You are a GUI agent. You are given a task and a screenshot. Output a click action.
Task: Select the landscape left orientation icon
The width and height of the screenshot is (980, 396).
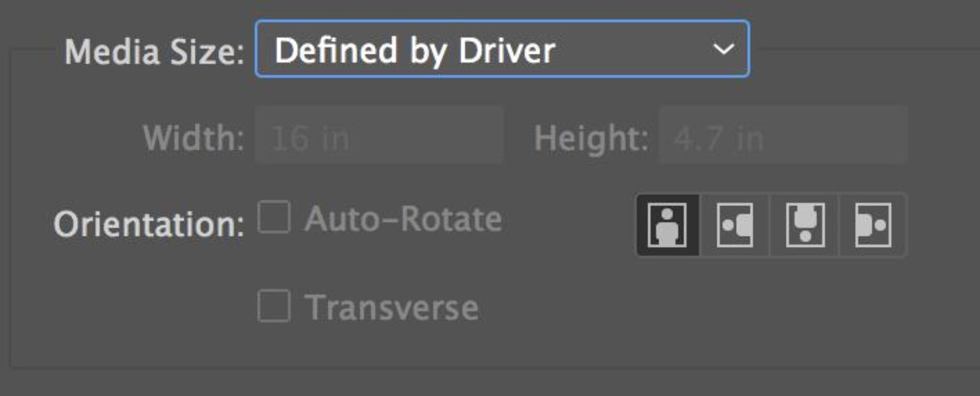[x=734, y=225]
